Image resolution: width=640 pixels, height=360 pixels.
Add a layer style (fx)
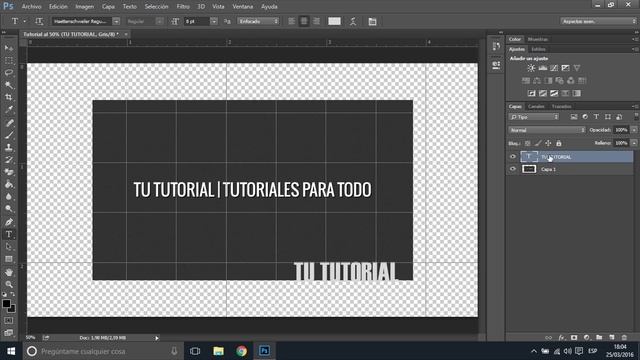(562, 338)
